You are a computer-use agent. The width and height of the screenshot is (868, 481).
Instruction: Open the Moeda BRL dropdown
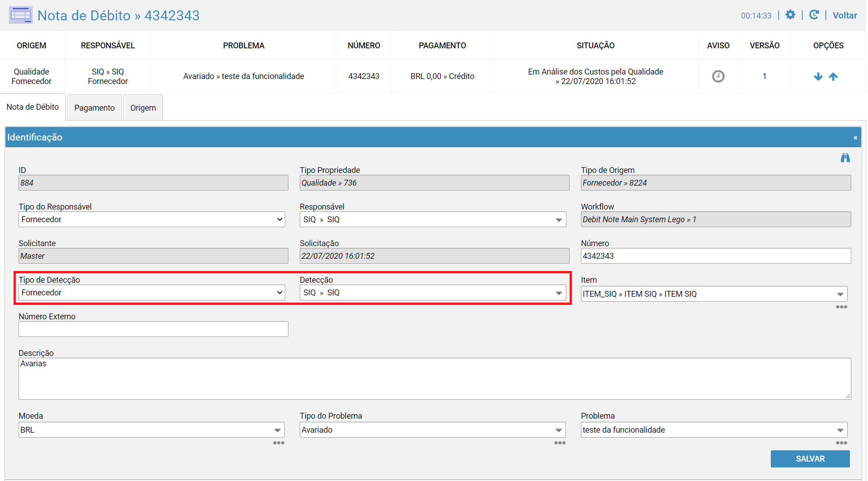(151, 430)
